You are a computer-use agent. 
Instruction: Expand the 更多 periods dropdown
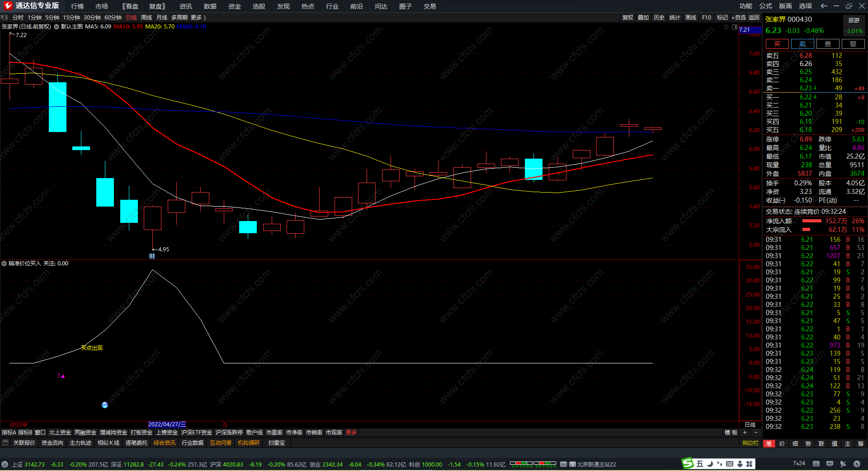click(x=198, y=17)
